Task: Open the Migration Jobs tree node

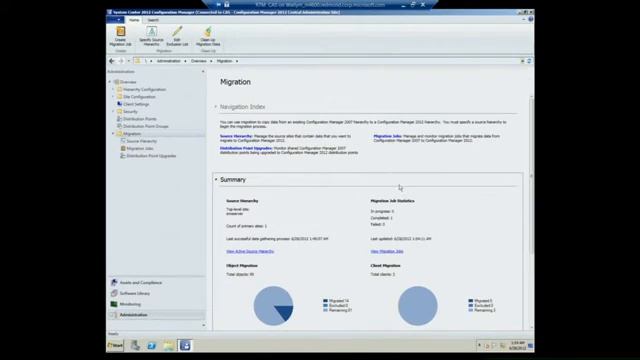Action: pyautogui.click(x=140, y=149)
